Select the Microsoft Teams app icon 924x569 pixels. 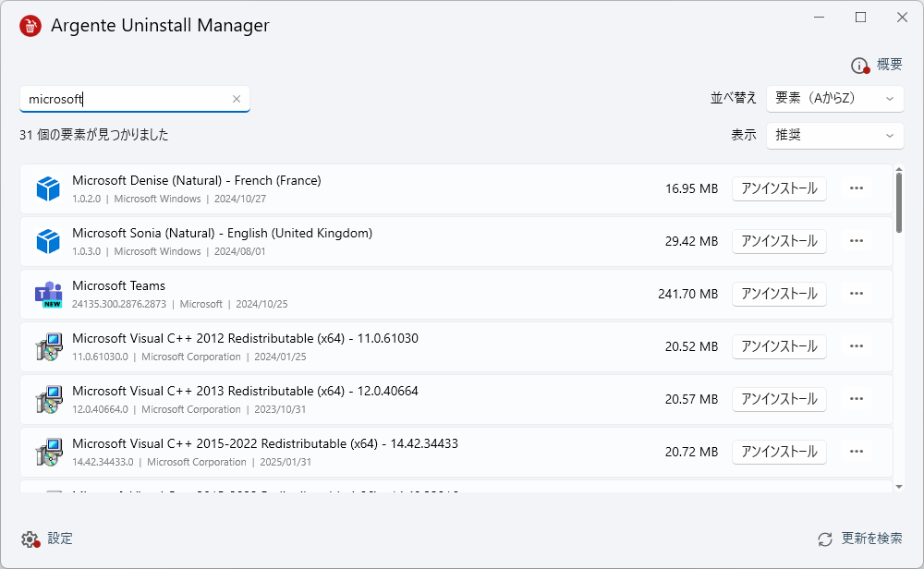tap(48, 295)
